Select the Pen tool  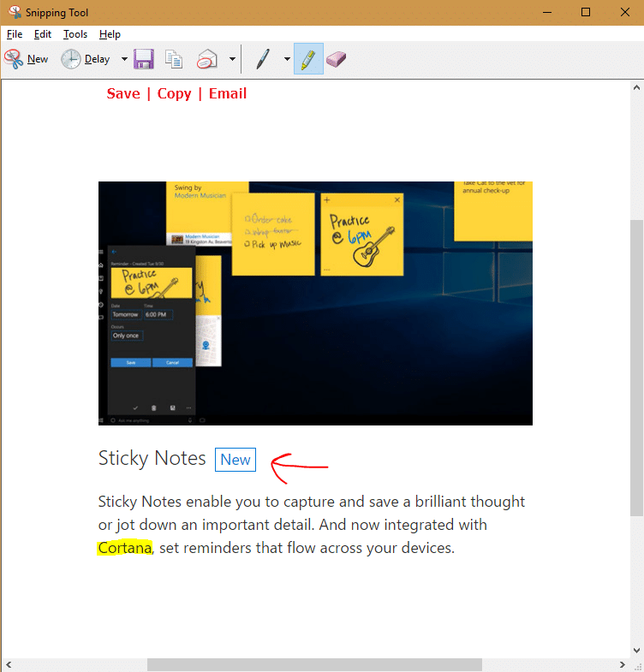[263, 59]
